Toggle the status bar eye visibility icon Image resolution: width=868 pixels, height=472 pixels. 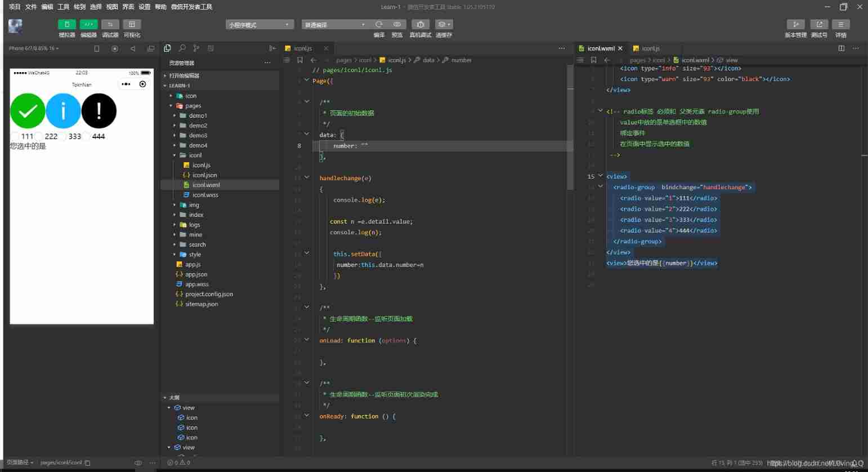pos(138,463)
